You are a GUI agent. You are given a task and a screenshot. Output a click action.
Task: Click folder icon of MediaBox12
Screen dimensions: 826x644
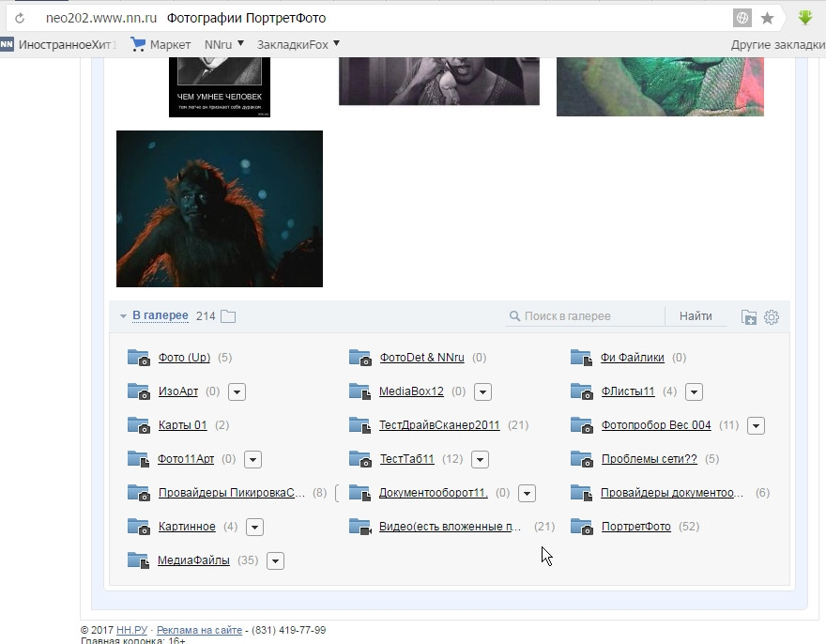(x=360, y=391)
